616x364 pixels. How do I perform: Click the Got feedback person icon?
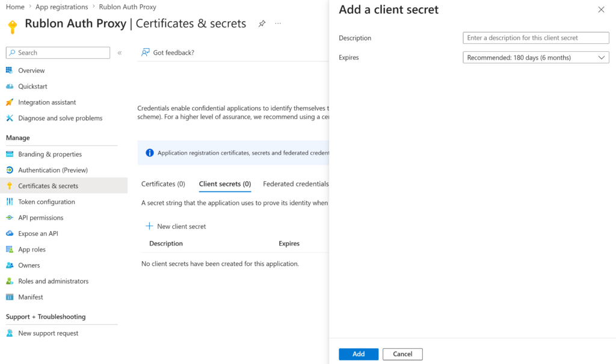[x=146, y=52]
